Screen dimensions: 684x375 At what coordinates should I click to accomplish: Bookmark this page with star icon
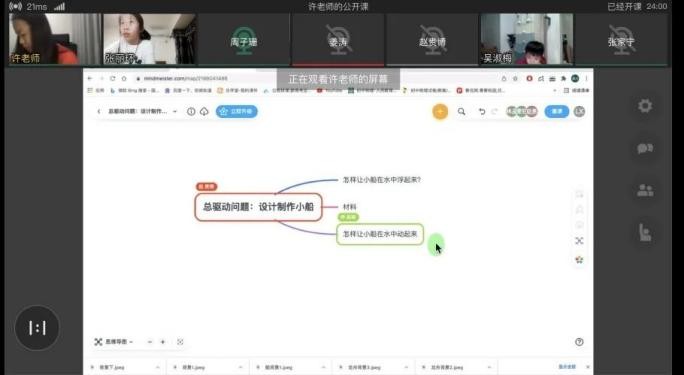pos(515,78)
